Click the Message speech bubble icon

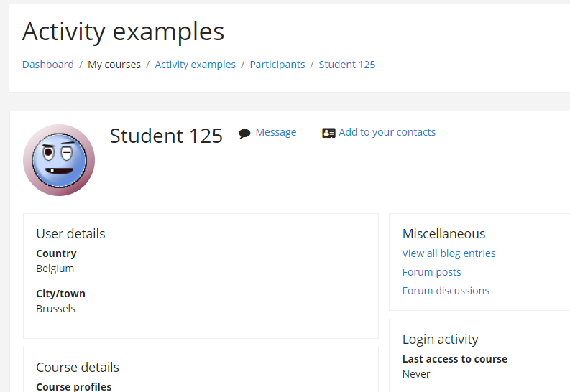pos(244,134)
